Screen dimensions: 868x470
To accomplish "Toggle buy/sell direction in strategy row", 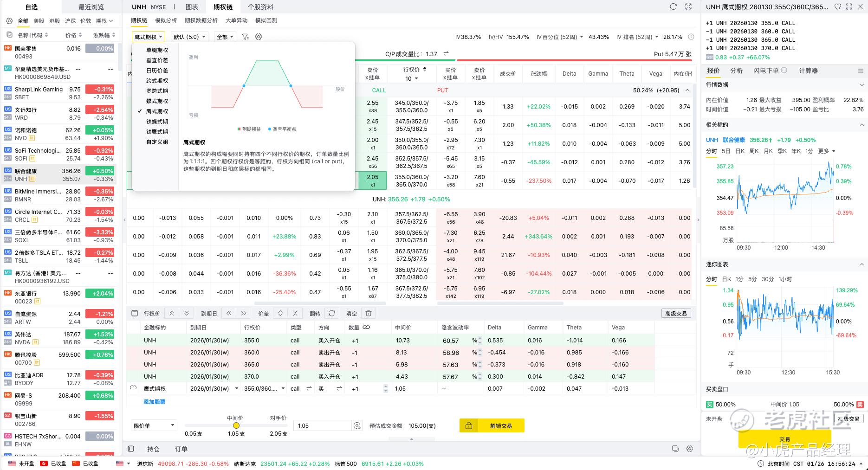I will tap(339, 389).
